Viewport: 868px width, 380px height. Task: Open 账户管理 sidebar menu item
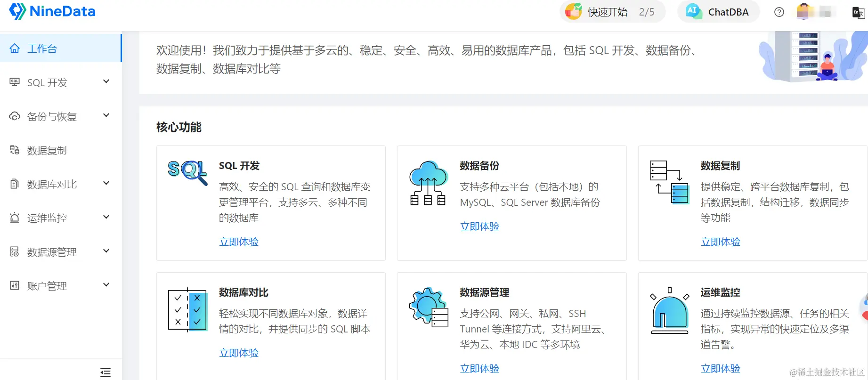[x=61, y=286]
